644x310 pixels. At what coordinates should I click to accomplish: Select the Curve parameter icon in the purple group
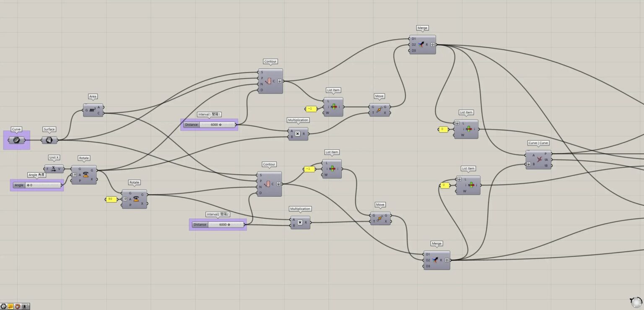(x=16, y=140)
